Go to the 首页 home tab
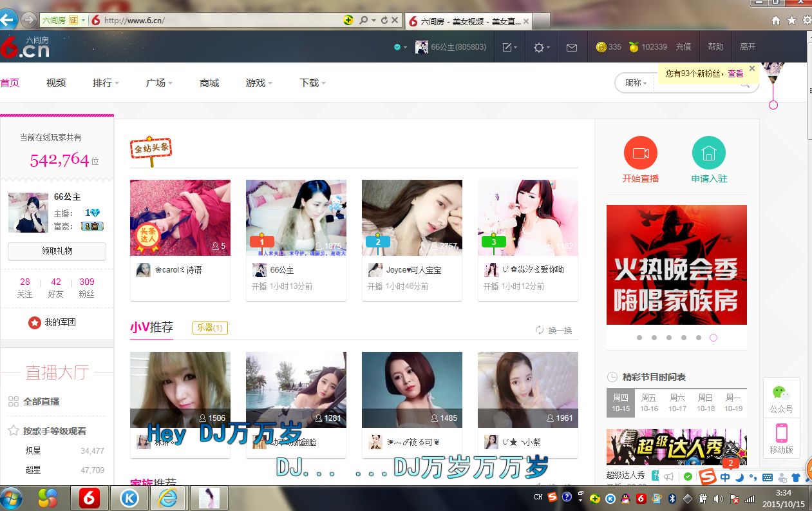812x511 pixels. pos(10,82)
